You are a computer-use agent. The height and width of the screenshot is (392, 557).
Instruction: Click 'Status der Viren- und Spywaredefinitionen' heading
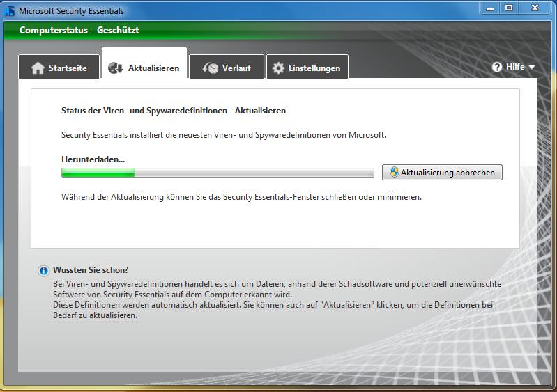tap(174, 111)
